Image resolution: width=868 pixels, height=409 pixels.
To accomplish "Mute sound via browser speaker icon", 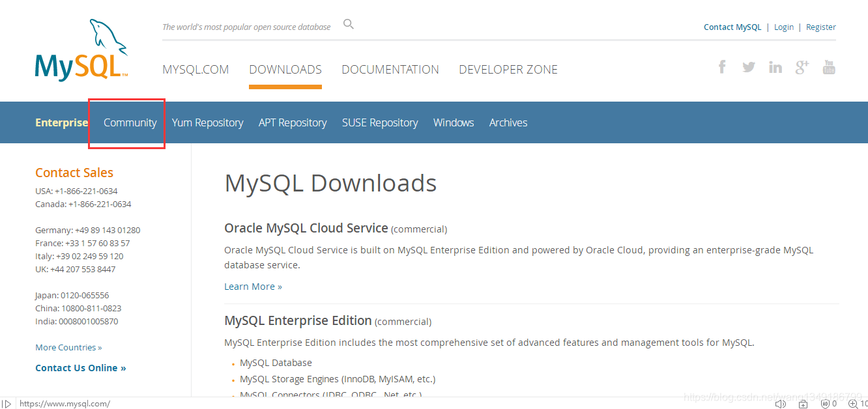I will point(780,404).
